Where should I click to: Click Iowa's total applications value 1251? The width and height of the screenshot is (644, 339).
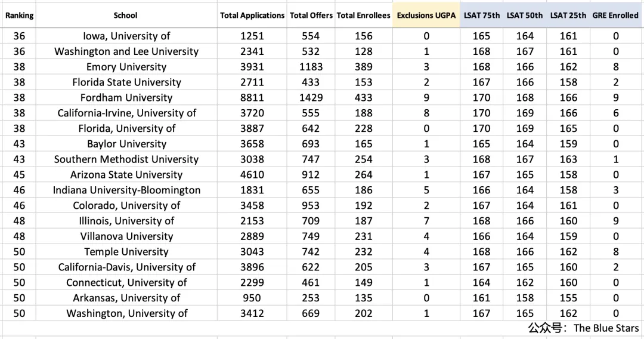pos(252,36)
